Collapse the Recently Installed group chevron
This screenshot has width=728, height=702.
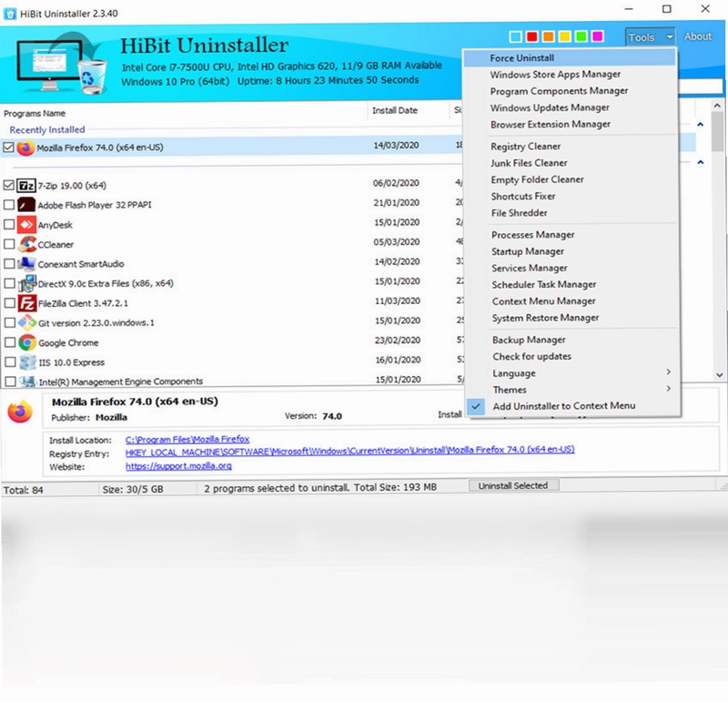[700, 125]
